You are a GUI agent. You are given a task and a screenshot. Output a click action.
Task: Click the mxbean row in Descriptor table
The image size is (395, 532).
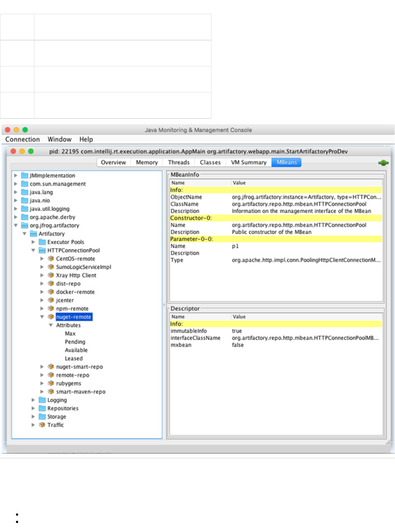pyautogui.click(x=276, y=345)
